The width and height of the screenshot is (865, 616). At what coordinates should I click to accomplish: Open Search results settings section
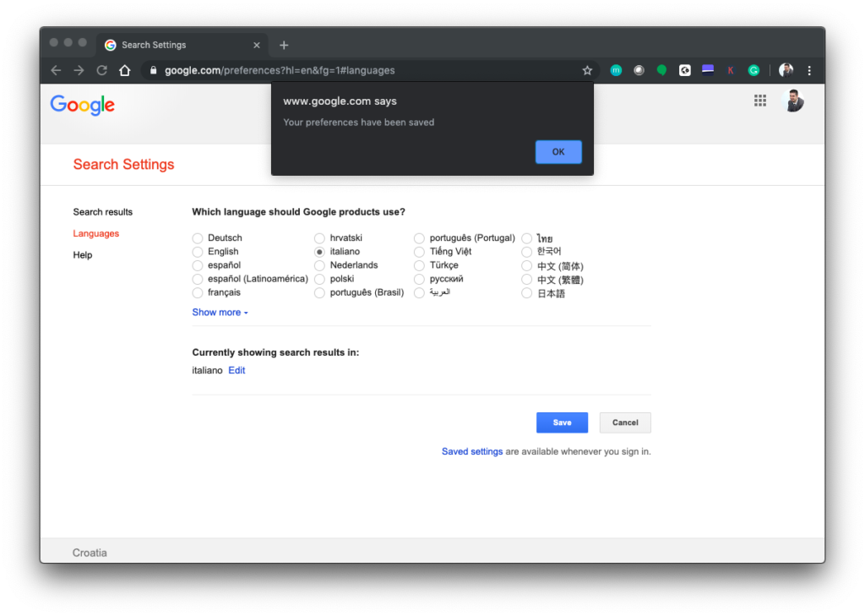coord(102,212)
